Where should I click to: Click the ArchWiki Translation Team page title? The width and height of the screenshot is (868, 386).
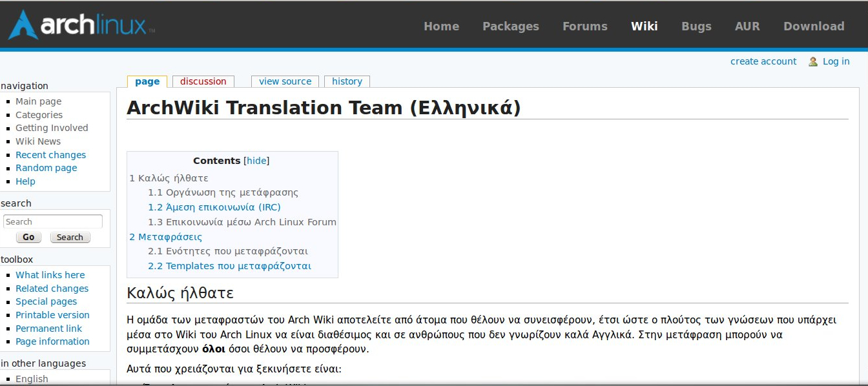tap(324, 107)
